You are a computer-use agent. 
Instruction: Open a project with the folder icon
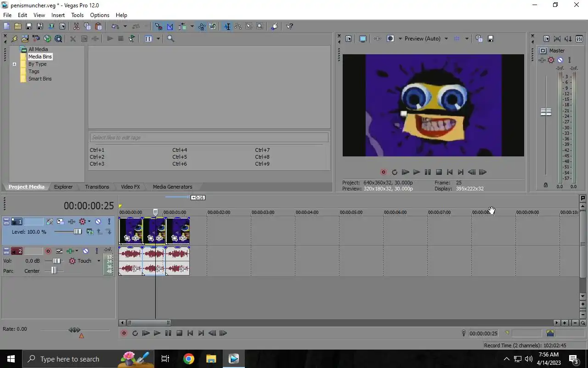pyautogui.click(x=17, y=26)
